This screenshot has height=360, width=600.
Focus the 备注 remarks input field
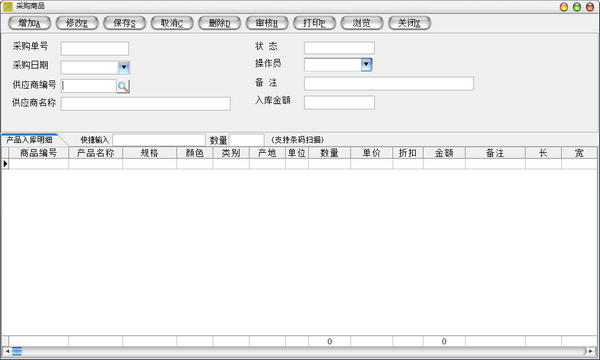point(389,83)
